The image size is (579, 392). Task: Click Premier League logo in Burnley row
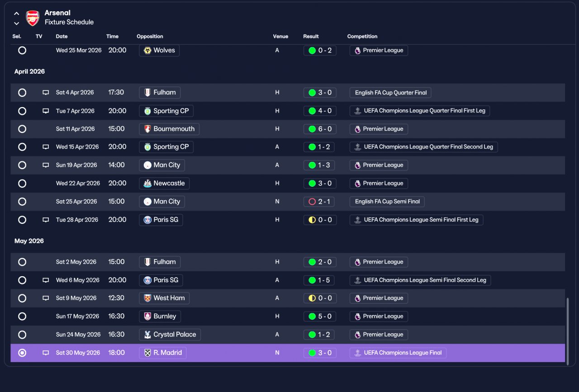[358, 316]
